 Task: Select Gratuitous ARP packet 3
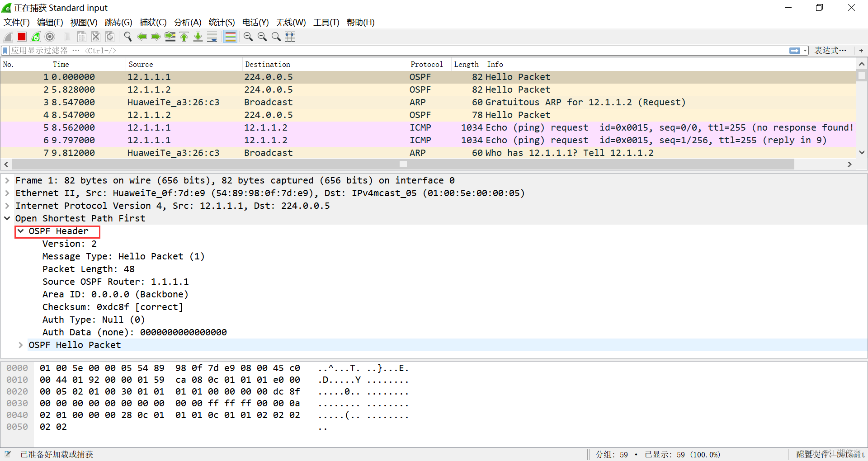tap(428, 102)
